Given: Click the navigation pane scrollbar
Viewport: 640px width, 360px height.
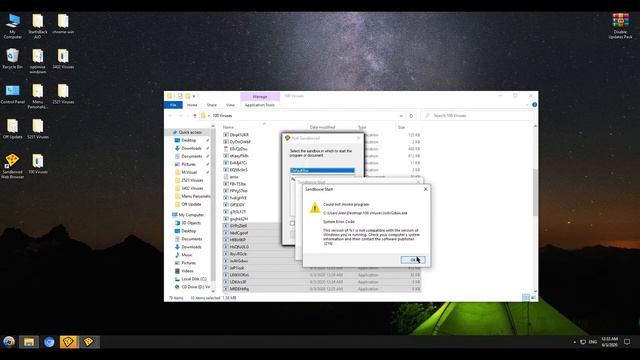Looking at the screenshot, I should click(x=213, y=204).
